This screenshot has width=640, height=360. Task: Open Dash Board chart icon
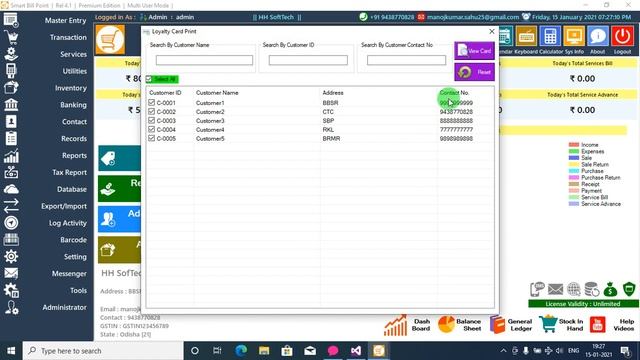[396, 325]
